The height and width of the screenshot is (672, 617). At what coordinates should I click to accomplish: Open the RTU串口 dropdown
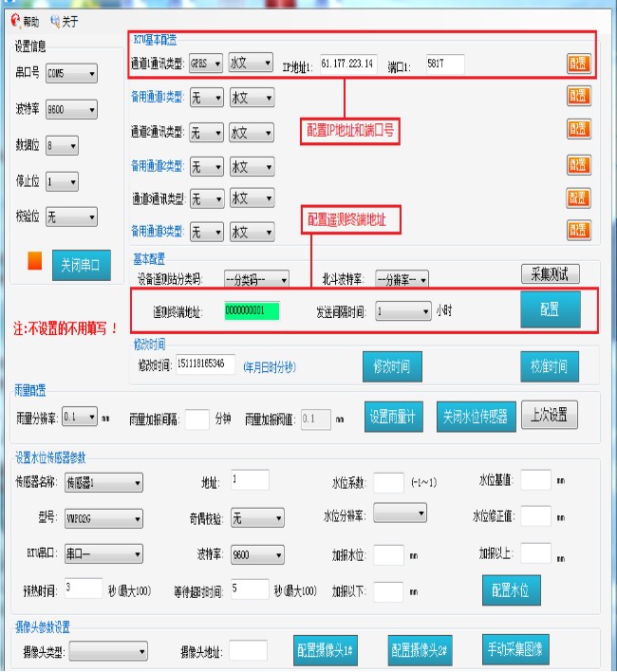pos(103,553)
